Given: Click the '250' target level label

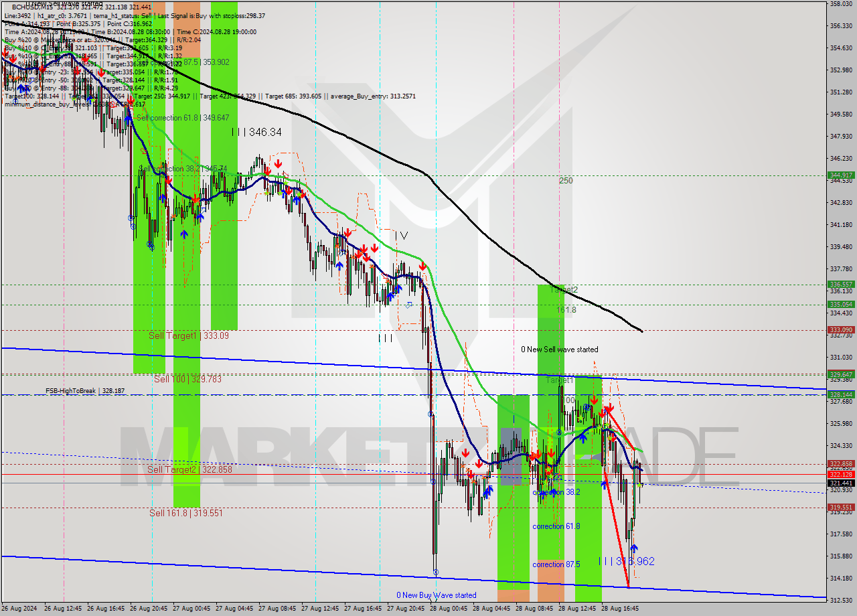Looking at the screenshot, I should point(566,181).
